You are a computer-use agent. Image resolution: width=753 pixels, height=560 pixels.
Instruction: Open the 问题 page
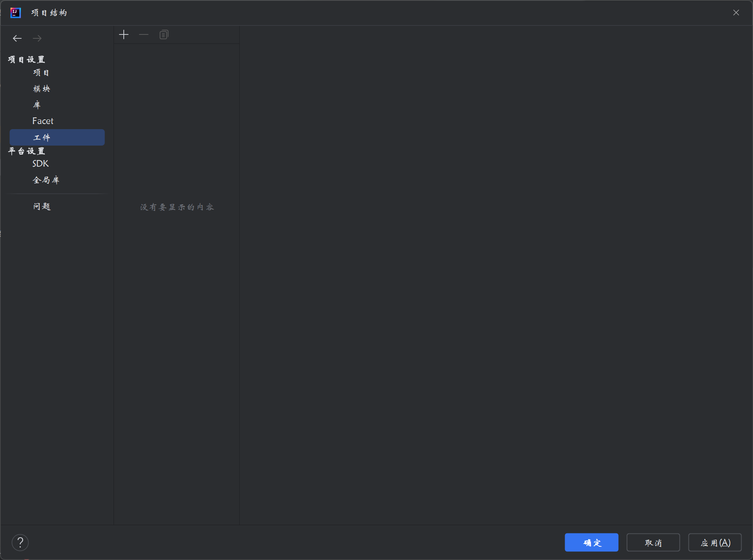[x=42, y=206]
